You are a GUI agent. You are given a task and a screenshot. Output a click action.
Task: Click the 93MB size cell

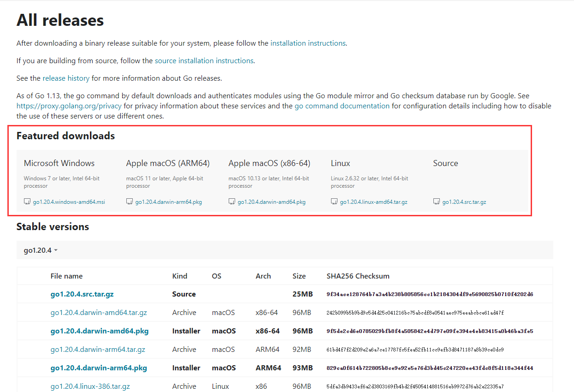pos(302,368)
